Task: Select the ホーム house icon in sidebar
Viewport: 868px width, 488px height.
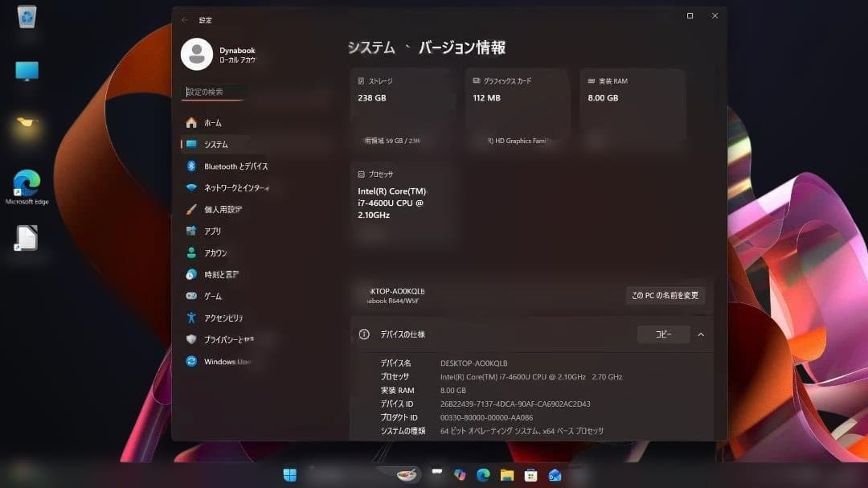Action: 193,122
